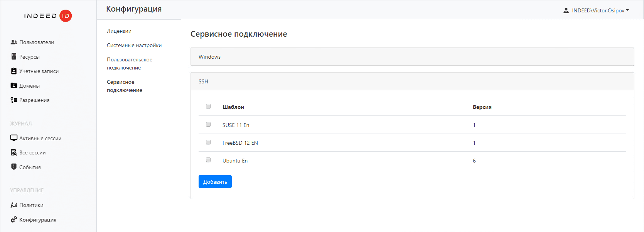Click the Accounts badge icon
Screen dimensions: 644x232
pyautogui.click(x=14, y=71)
